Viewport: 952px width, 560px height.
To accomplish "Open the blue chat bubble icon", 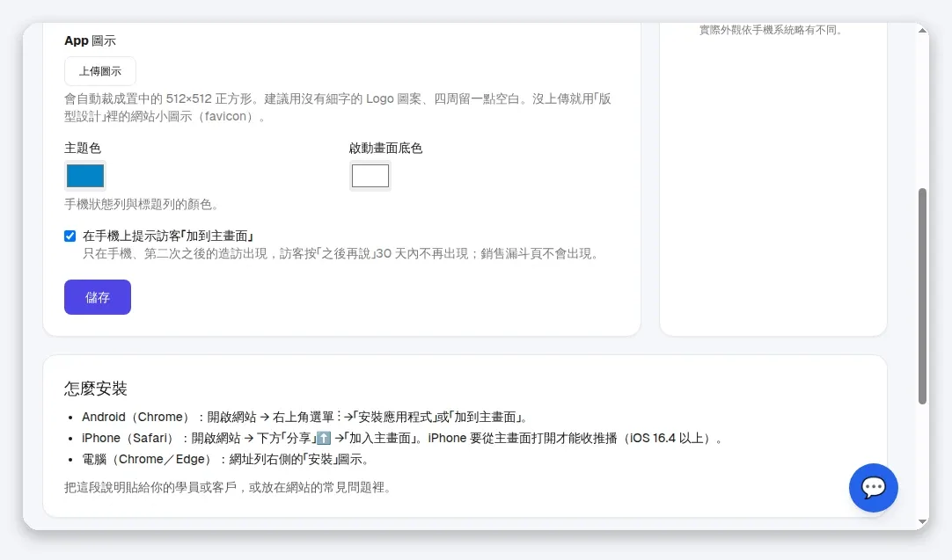I will (x=873, y=488).
